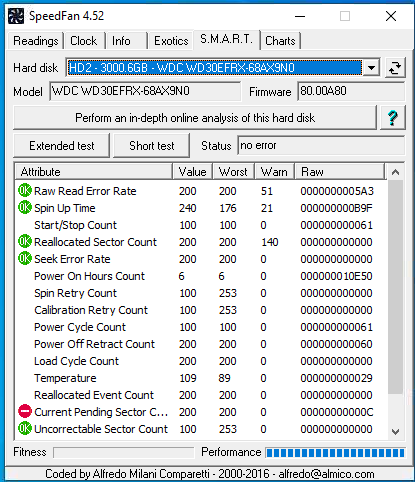Open the Charts tab
This screenshot has width=415, height=482.
click(280, 41)
